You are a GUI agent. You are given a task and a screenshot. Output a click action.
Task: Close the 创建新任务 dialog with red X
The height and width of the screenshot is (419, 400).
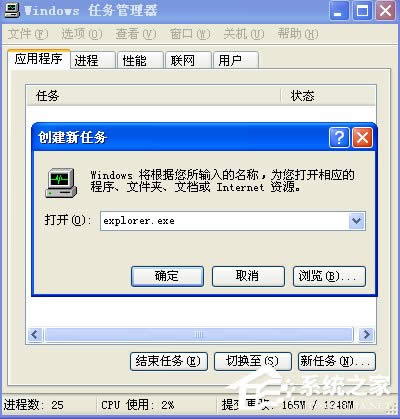click(363, 137)
